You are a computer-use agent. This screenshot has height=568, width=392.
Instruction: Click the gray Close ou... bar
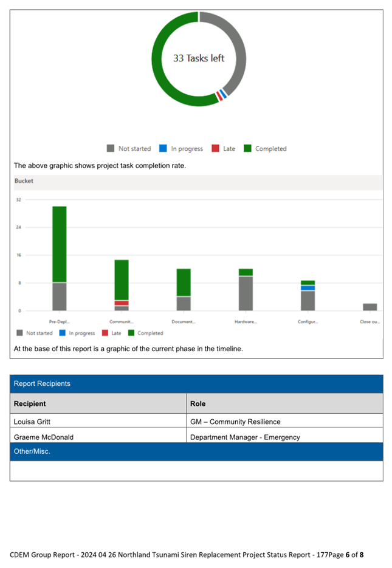[370, 307]
